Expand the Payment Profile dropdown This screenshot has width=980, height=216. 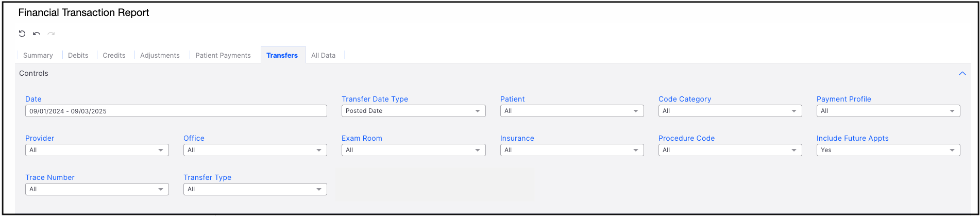(x=888, y=111)
